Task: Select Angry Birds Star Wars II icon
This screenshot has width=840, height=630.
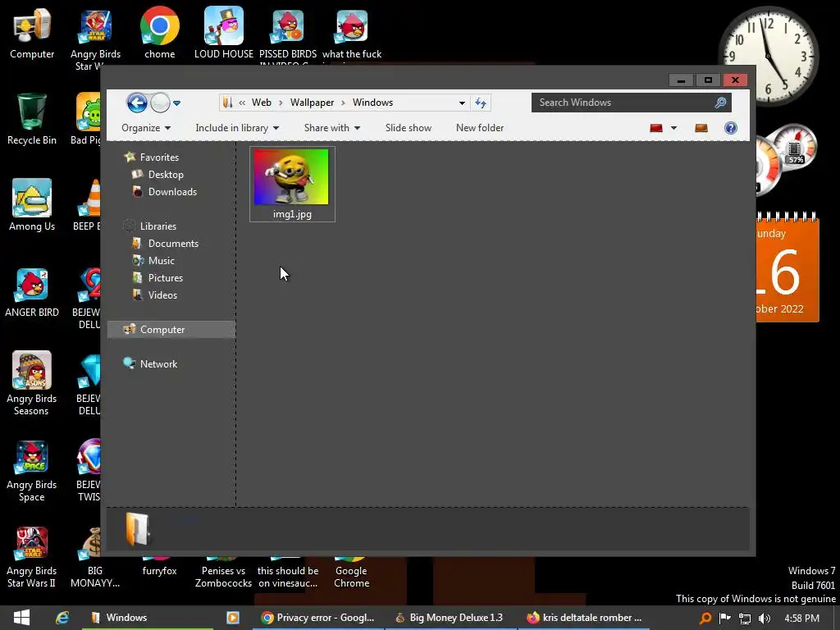Action: tap(32, 557)
